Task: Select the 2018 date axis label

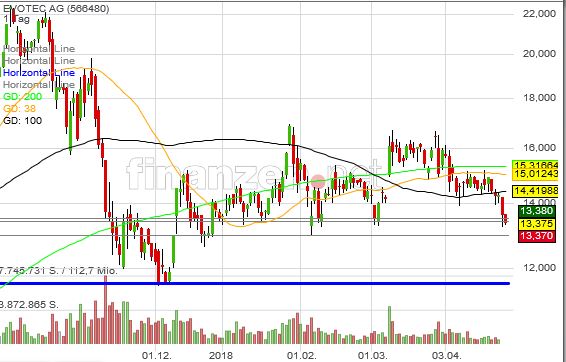Action: [x=221, y=356]
